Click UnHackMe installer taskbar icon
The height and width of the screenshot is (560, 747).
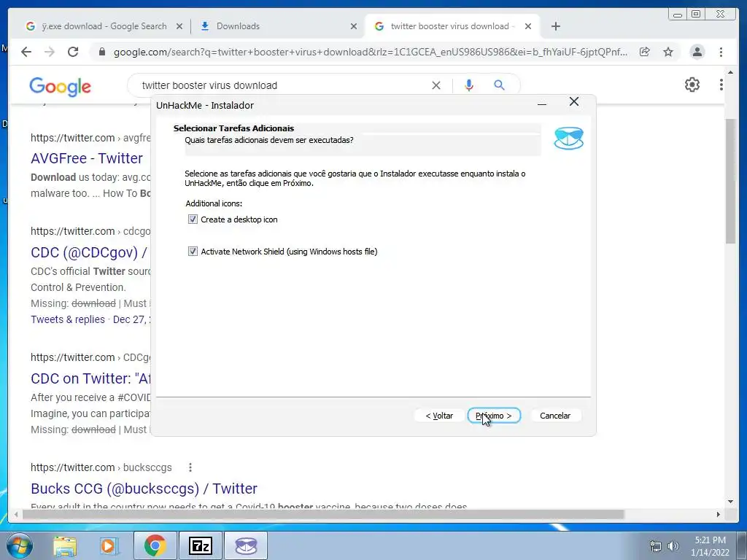coord(246,545)
